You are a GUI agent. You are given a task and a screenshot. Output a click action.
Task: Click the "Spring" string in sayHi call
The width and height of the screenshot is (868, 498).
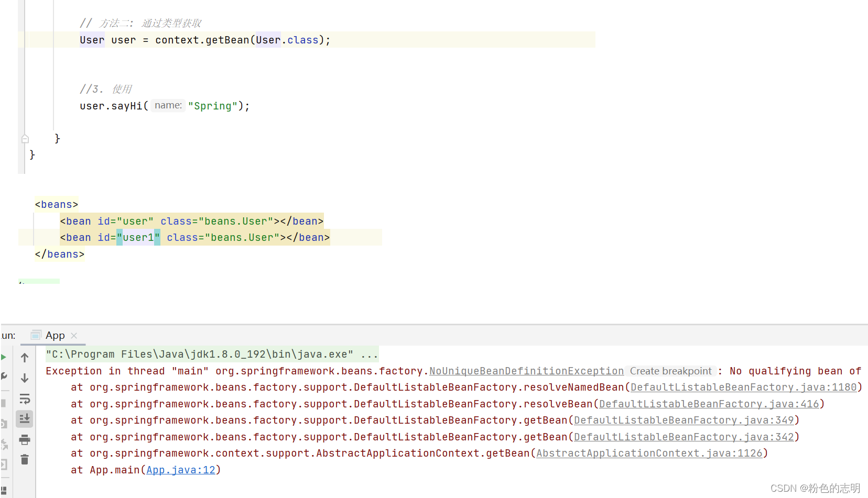click(x=213, y=106)
